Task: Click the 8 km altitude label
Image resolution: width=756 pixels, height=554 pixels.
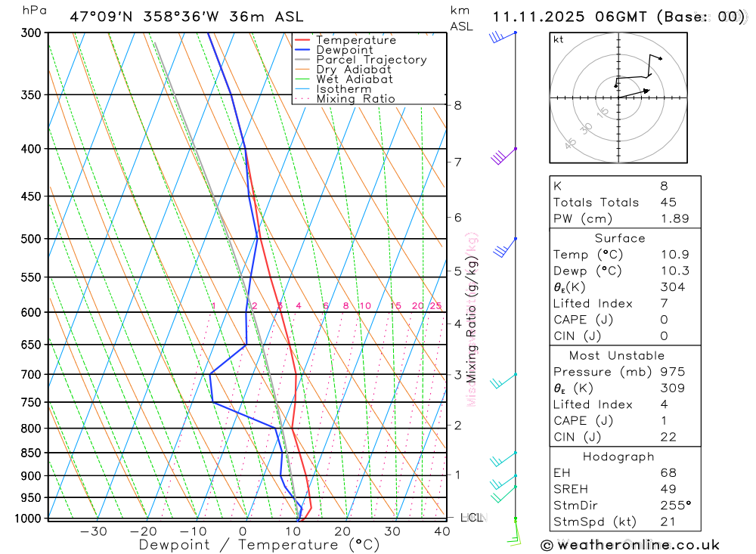Action: point(457,105)
